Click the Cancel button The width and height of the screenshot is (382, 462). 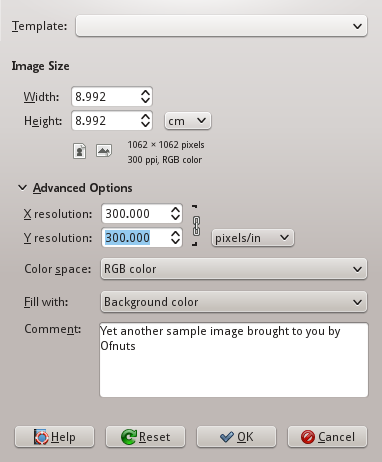point(327,437)
